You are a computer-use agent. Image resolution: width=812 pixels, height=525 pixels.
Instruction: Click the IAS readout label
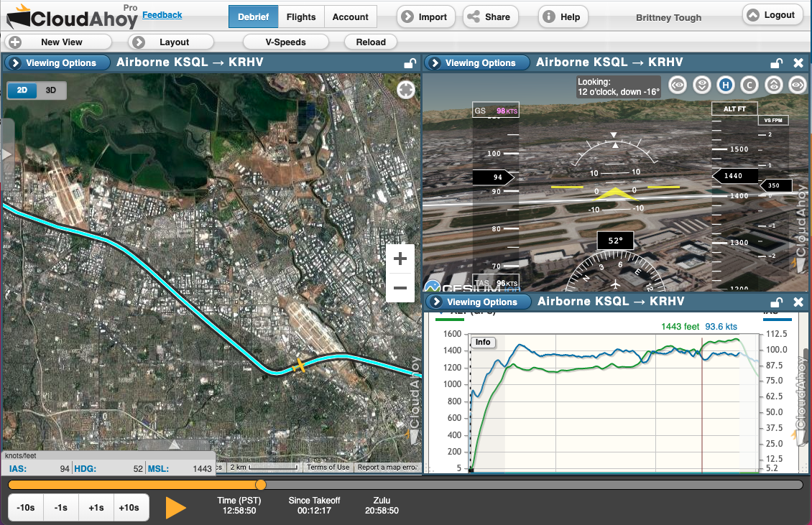click(x=18, y=468)
